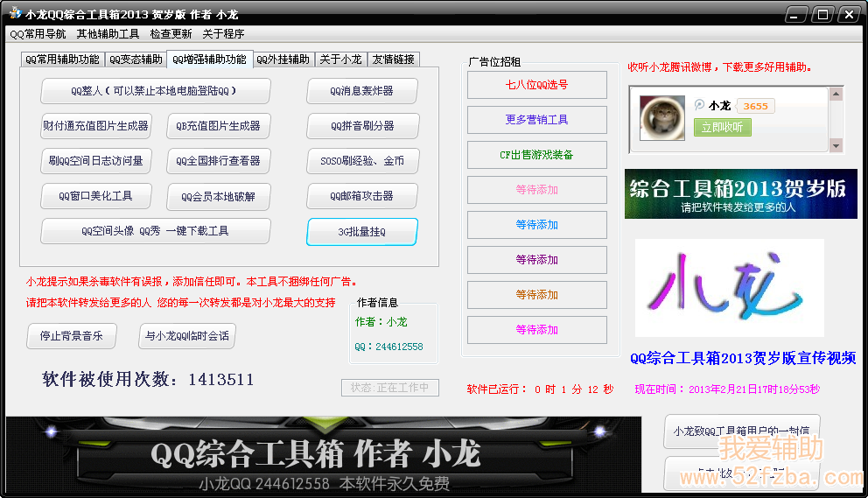The height and width of the screenshot is (498, 868).
Task: Click the blue 等待添加 ad slot
Action: [x=537, y=225]
